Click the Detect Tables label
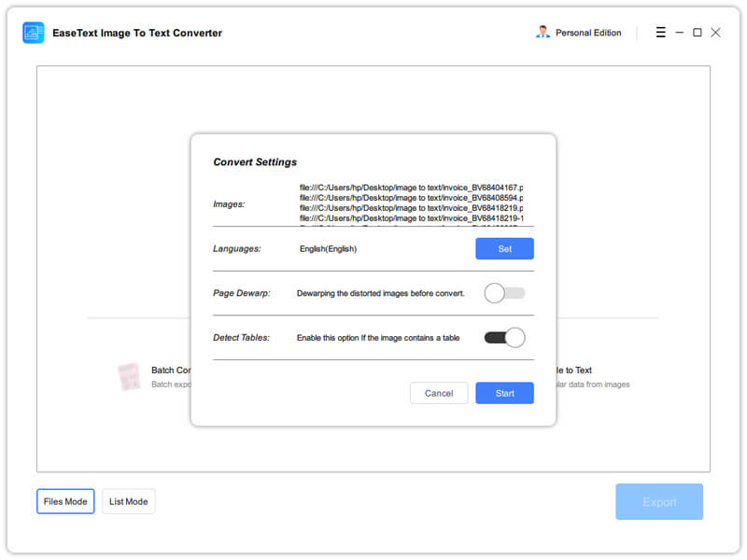 coord(241,338)
